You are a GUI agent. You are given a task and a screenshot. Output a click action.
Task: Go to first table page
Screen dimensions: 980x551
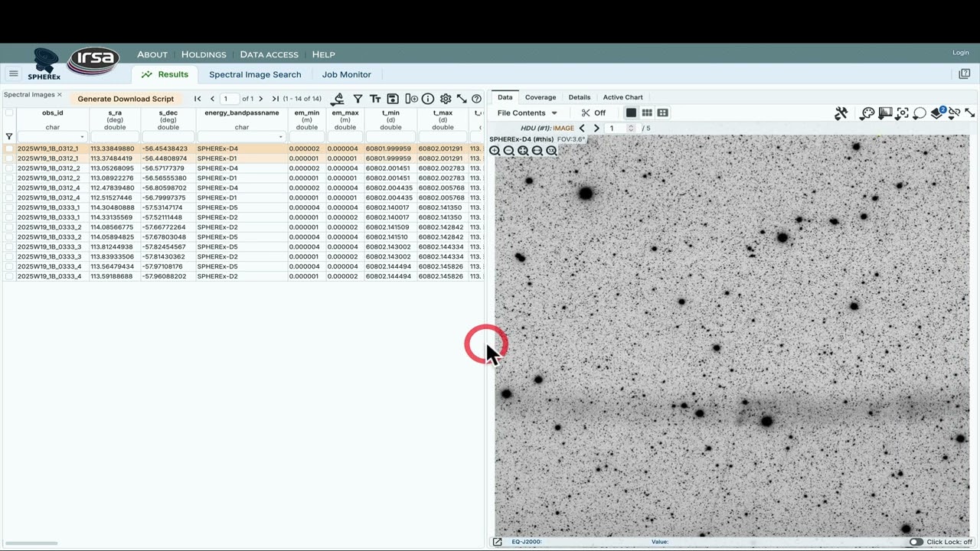(x=198, y=99)
